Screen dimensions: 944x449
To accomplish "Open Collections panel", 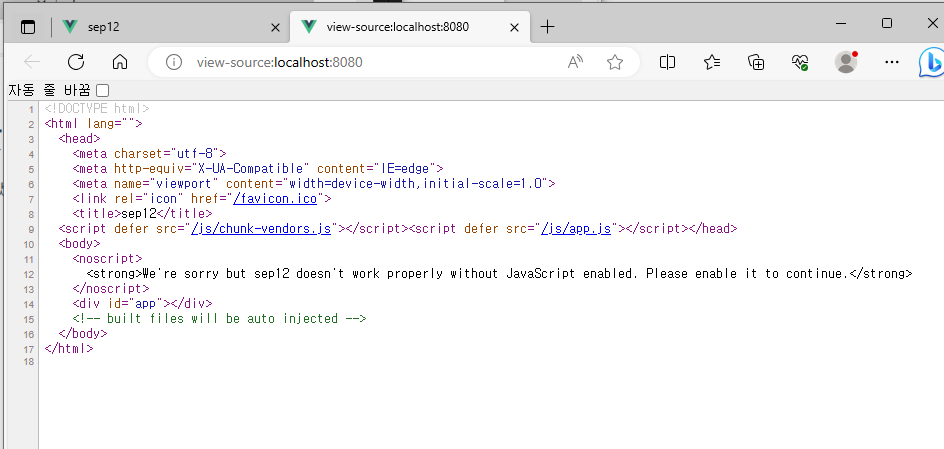I will 756,62.
